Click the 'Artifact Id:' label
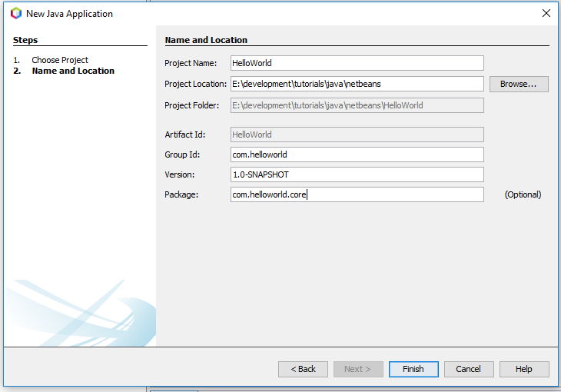Image resolution: width=561 pixels, height=392 pixels. [x=185, y=135]
